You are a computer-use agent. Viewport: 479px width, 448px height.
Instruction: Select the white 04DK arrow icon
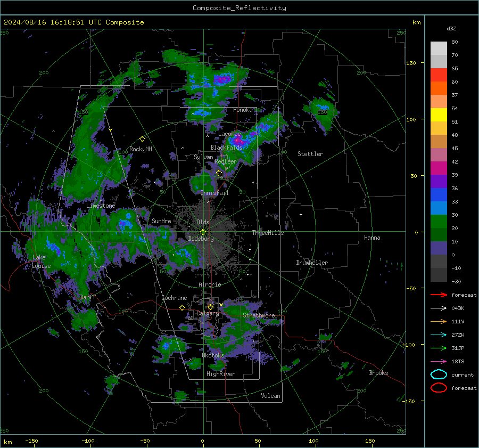pos(439,308)
